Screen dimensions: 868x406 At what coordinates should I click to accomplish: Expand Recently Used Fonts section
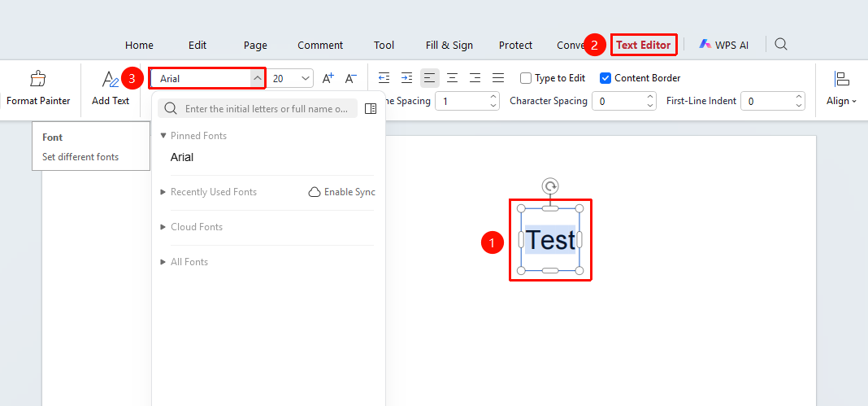(163, 192)
